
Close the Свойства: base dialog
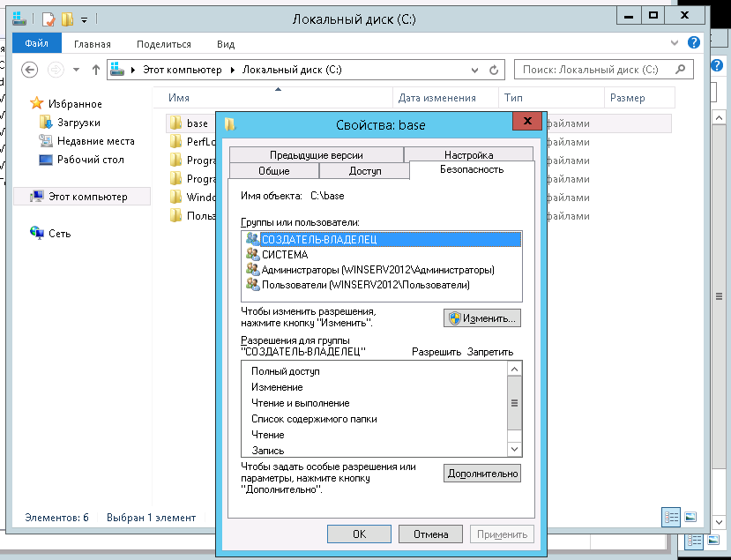coord(527,121)
